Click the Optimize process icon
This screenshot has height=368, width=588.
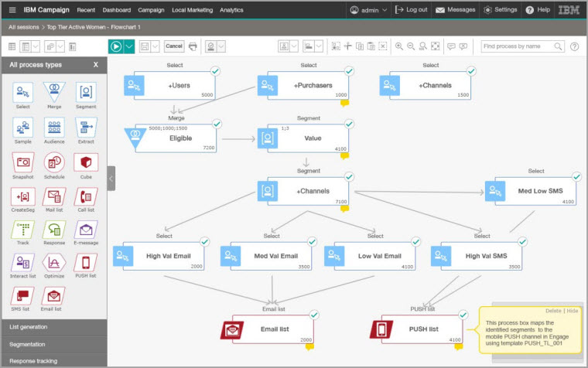point(54,262)
